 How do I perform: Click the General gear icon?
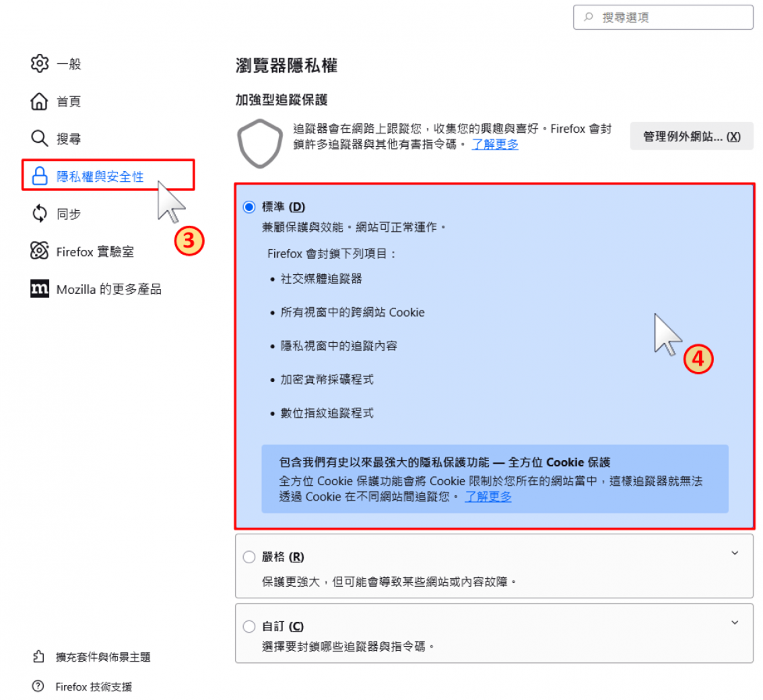tap(40, 63)
